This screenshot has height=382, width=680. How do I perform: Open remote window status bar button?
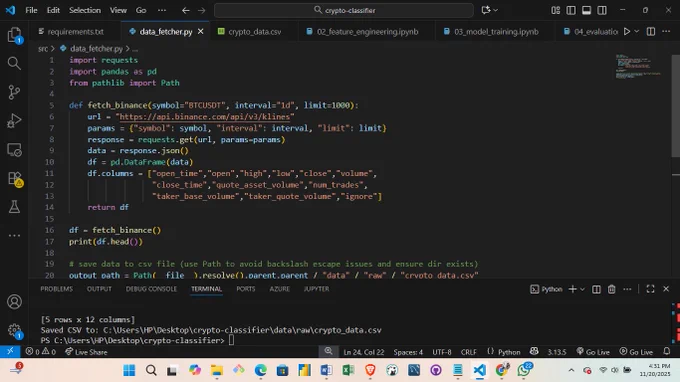[10, 351]
